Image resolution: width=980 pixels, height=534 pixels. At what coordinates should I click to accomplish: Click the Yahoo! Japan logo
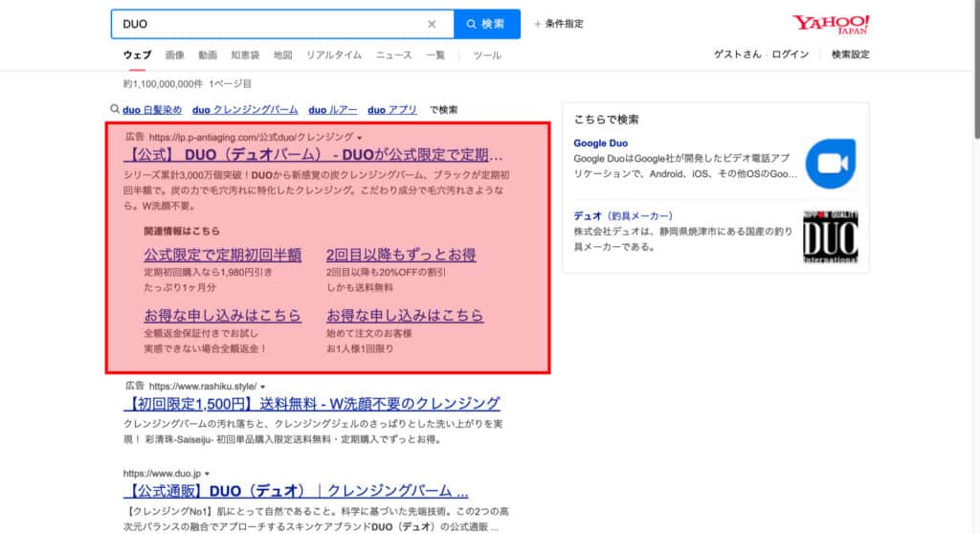click(x=831, y=24)
